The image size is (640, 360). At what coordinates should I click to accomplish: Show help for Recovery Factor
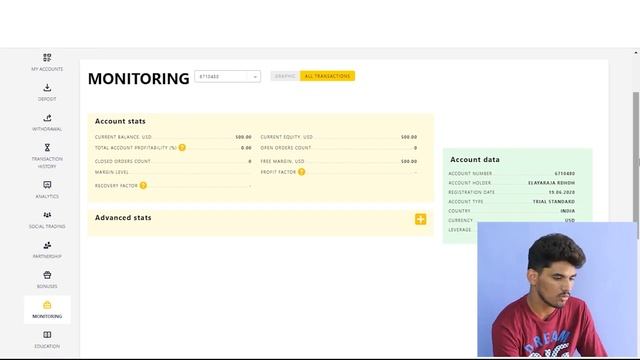pos(143,185)
